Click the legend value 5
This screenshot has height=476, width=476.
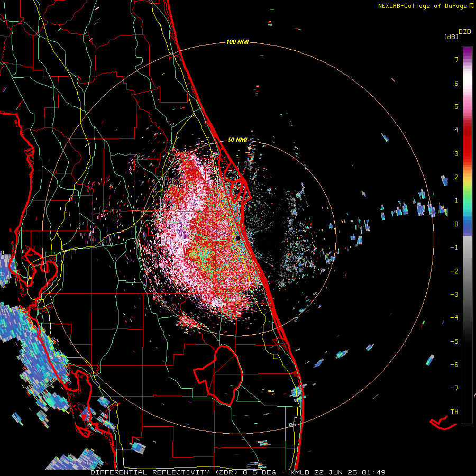[x=456, y=106]
